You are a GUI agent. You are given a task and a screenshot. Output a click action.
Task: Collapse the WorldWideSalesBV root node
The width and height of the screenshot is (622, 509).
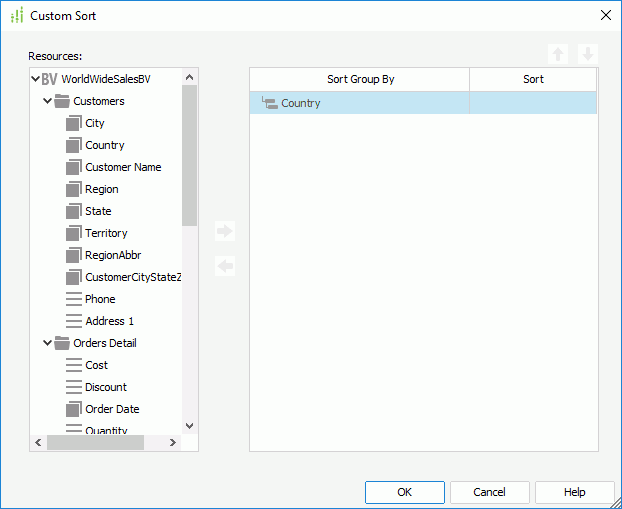36,79
